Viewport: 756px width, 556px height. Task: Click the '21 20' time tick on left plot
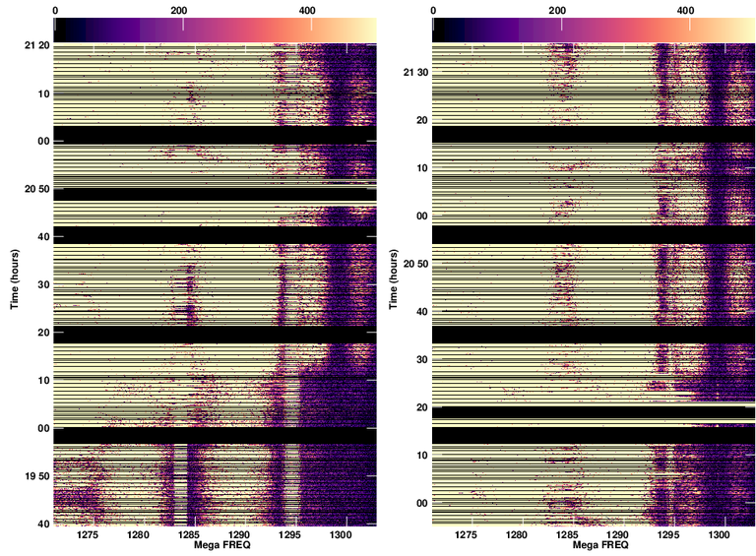pos(36,46)
